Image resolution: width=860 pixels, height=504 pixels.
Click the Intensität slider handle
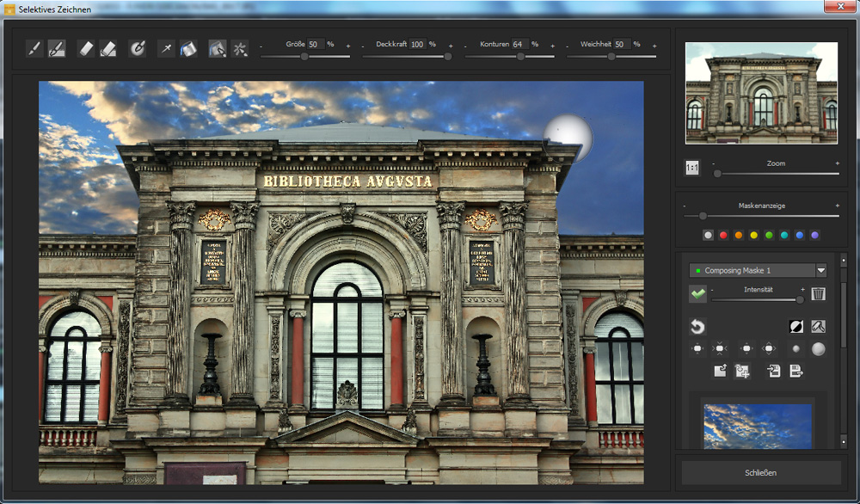[x=800, y=299]
